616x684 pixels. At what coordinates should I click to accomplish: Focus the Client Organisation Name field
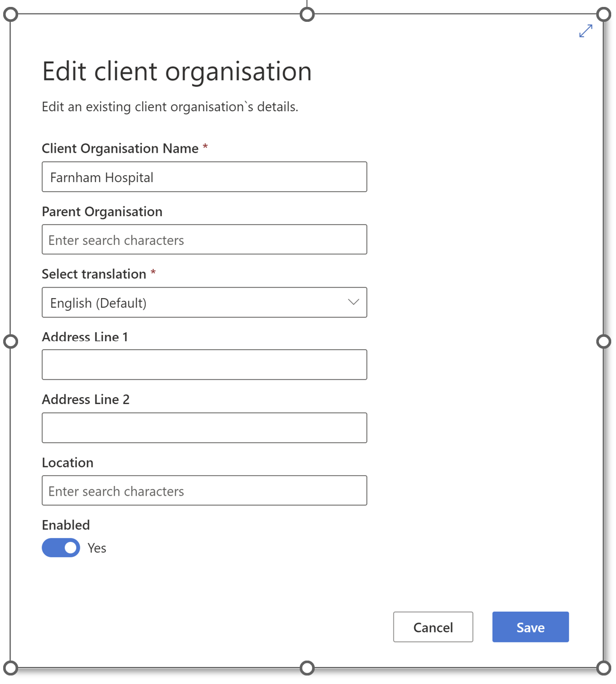[204, 177]
